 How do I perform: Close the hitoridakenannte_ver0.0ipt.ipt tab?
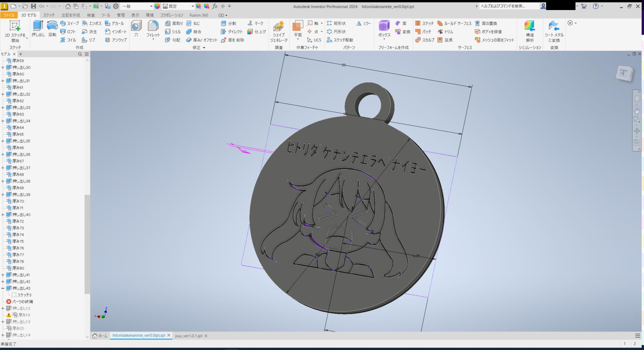[169, 335]
